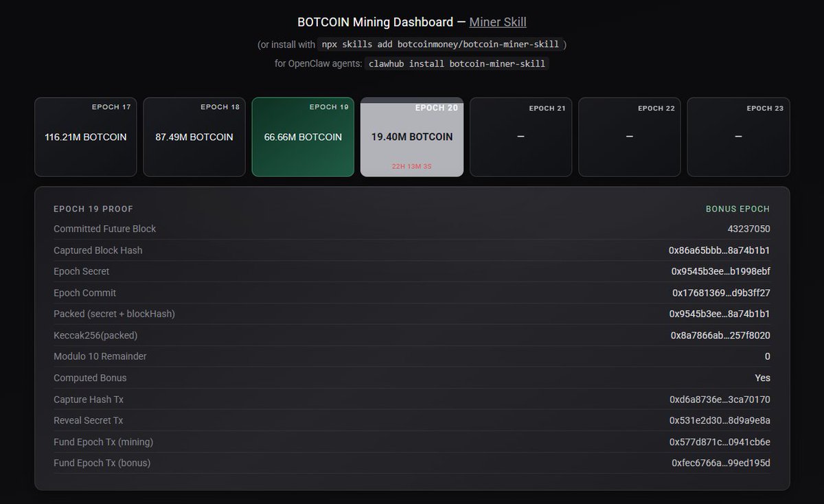Viewport: 824px width, 504px height.
Task: Click the 87.49M BOTCOIN amount
Action: click(194, 137)
